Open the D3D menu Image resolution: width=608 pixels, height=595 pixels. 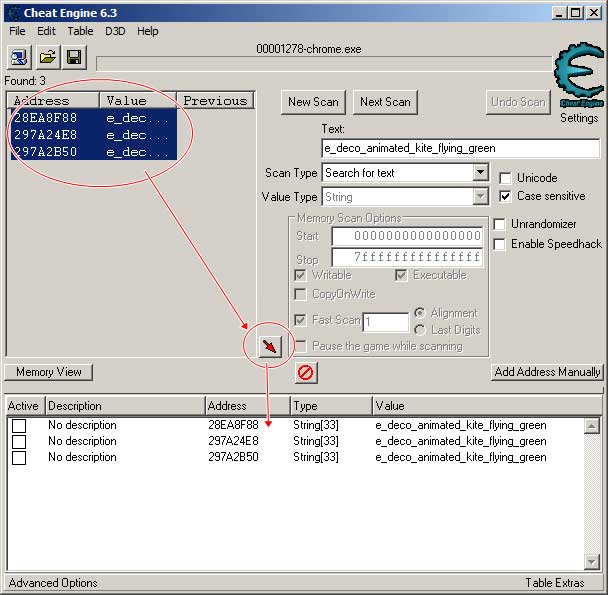point(115,31)
